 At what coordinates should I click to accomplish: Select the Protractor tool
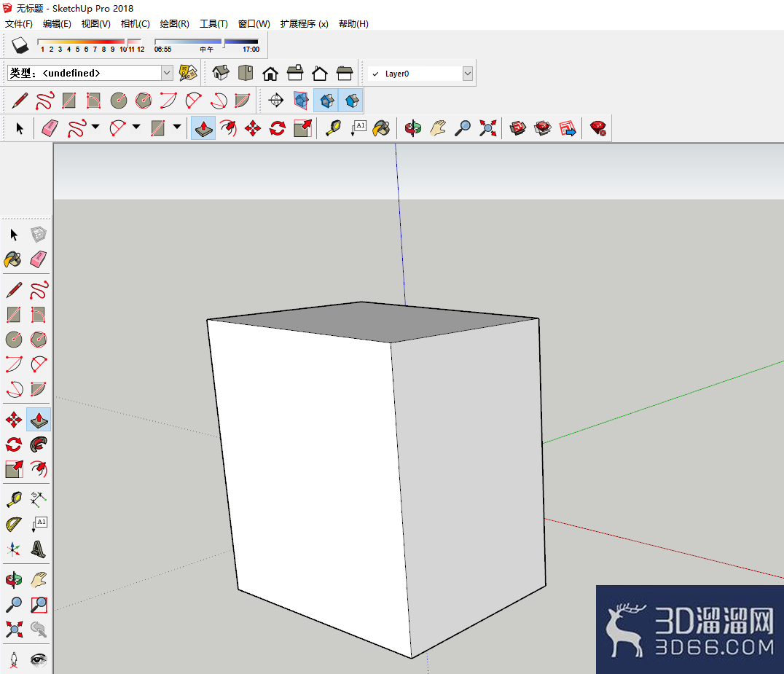tap(14, 524)
